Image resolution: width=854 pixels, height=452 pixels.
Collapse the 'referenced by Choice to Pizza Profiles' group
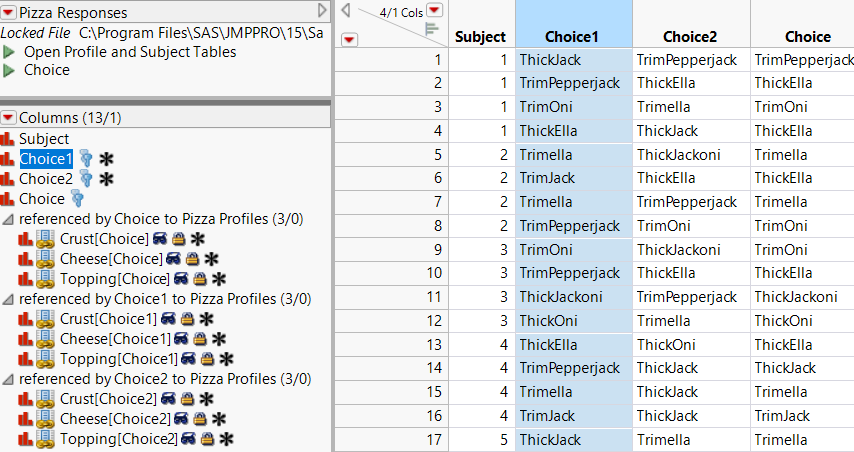9,219
